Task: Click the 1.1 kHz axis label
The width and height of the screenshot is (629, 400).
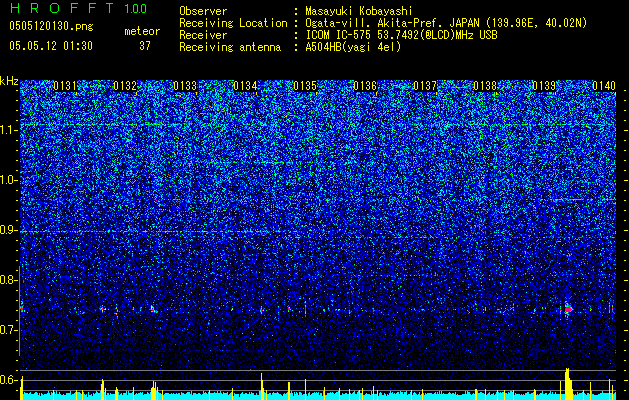Action: (8, 130)
